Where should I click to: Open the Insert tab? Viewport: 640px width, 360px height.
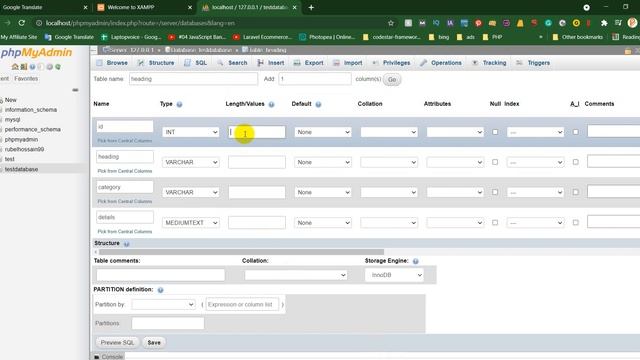pyautogui.click(x=271, y=63)
